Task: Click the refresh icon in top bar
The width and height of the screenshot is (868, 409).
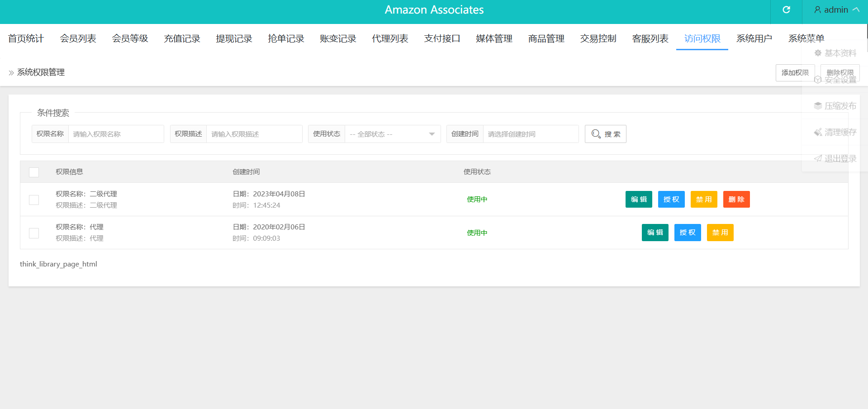Action: 786,10
